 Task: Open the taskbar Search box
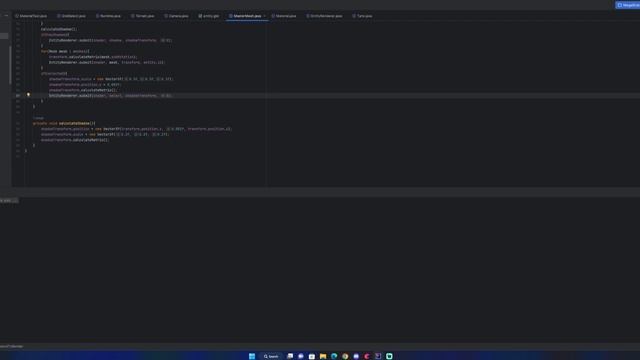pos(271,356)
